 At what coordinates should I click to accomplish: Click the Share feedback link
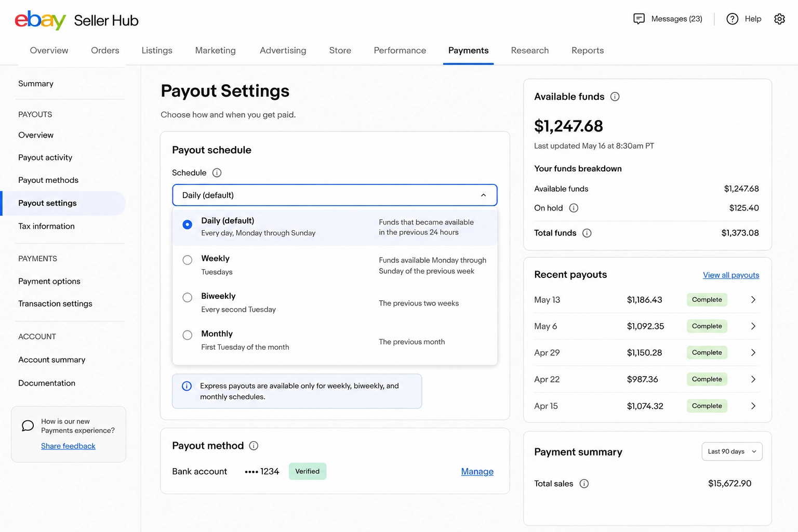(68, 446)
